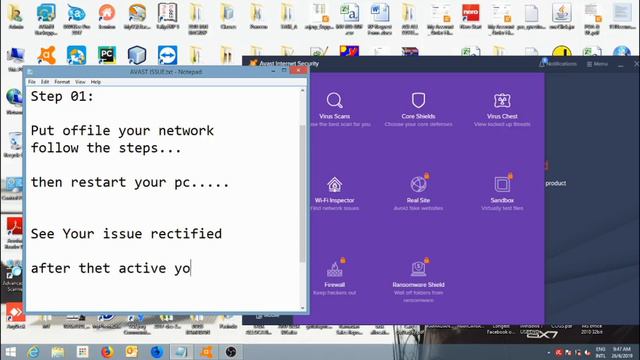
Task: Open Core Shields in Avast
Action: (418, 109)
